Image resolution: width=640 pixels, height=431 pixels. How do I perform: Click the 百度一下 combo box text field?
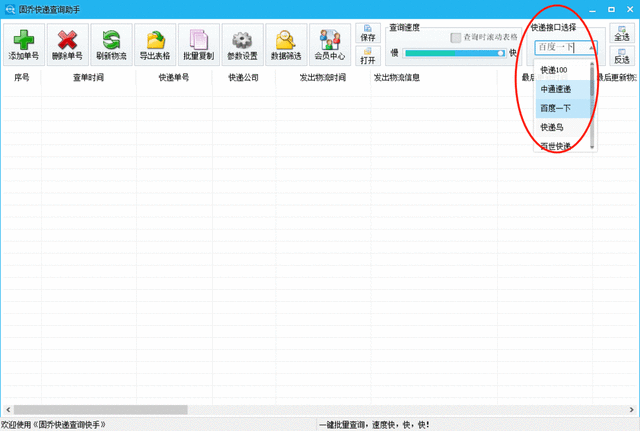[x=561, y=48]
